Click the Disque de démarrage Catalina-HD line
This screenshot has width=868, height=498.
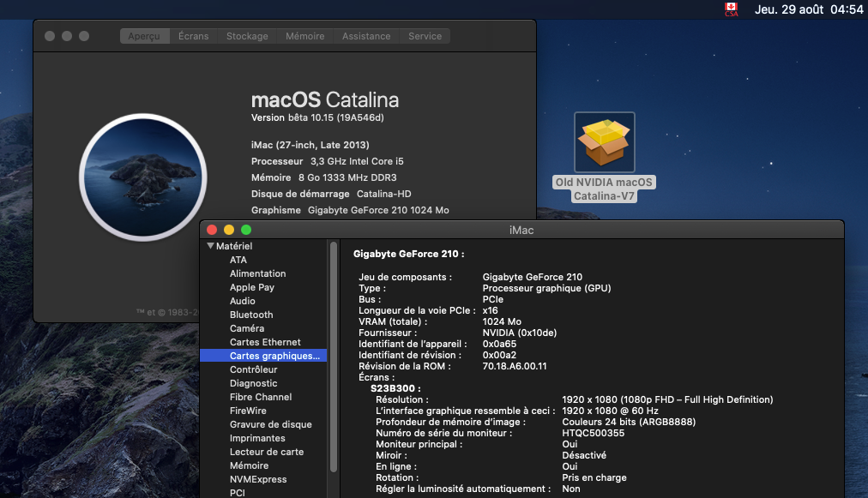tap(331, 194)
